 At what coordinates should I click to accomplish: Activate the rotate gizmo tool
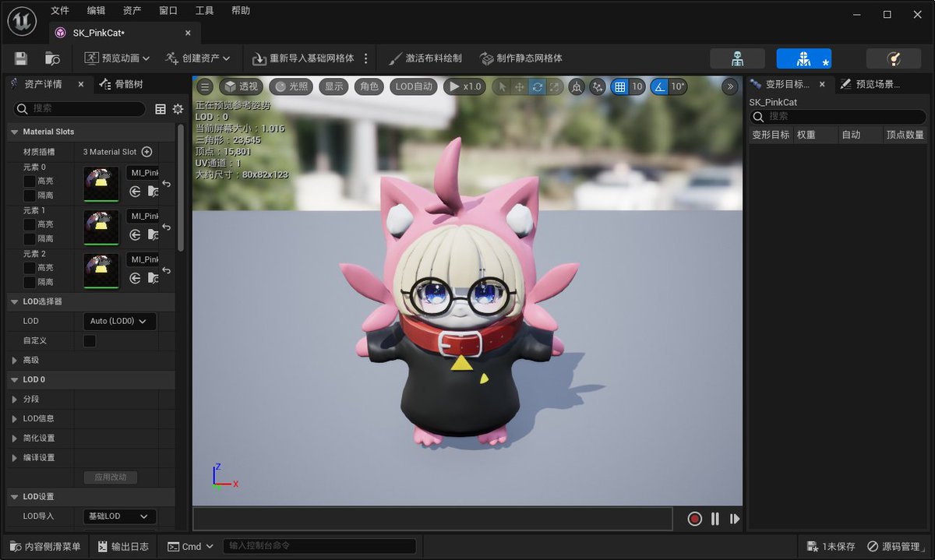pyautogui.click(x=538, y=86)
